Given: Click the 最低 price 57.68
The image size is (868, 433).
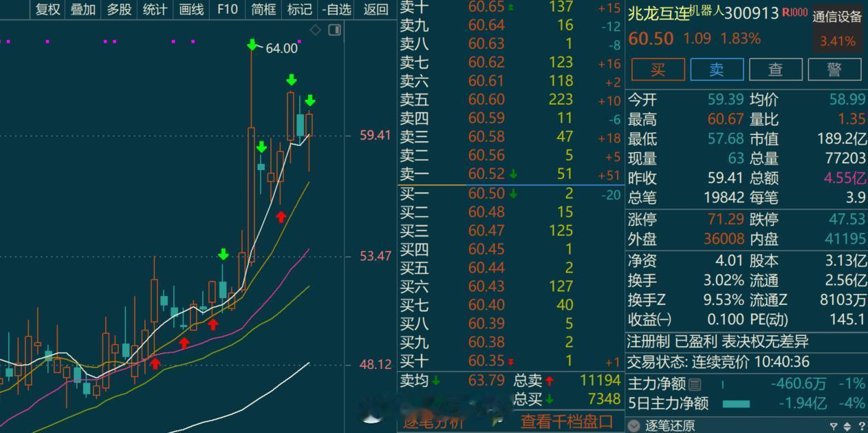Looking at the screenshot, I should (x=726, y=138).
